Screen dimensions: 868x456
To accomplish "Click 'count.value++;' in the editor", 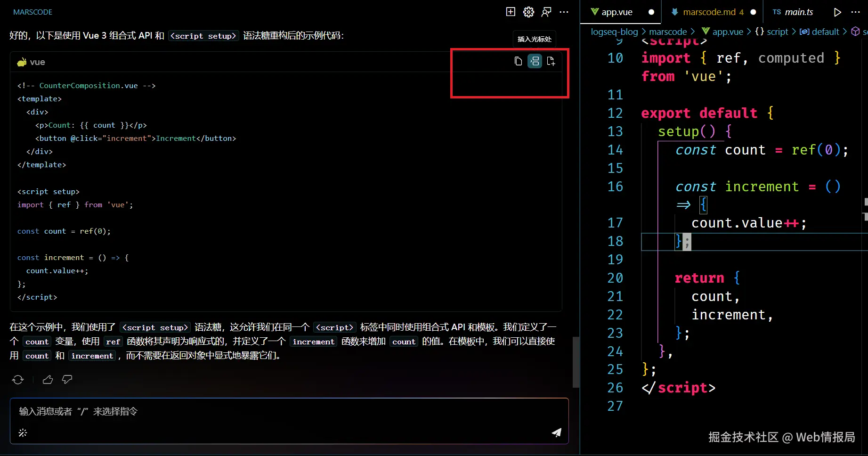I will [749, 223].
